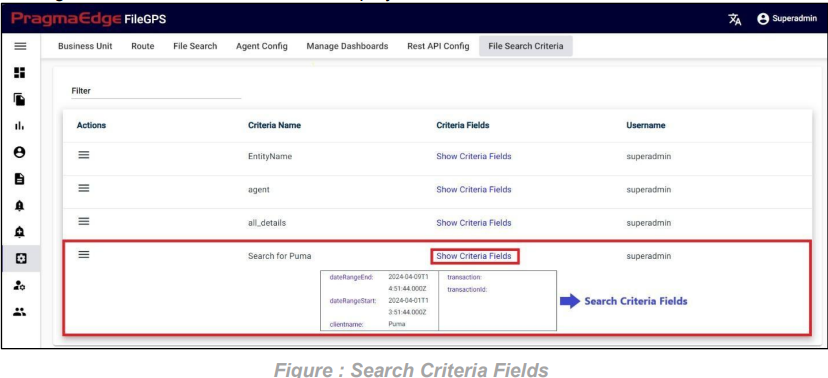Select the highlighted settings icon in sidebar

(x=20, y=259)
